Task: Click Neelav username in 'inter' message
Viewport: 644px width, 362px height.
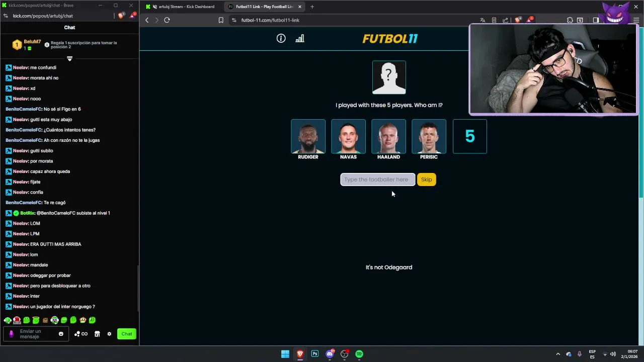Action: 20,296
